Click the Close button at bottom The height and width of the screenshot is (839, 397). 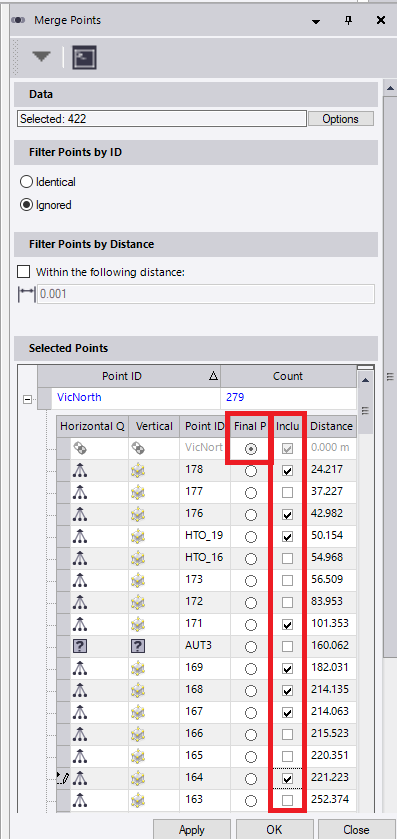(x=356, y=829)
